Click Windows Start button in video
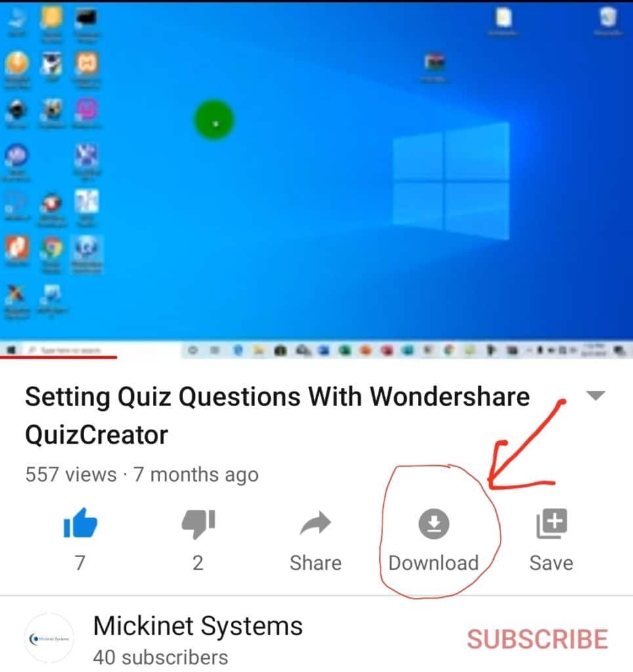The height and width of the screenshot is (672, 633). [x=11, y=350]
